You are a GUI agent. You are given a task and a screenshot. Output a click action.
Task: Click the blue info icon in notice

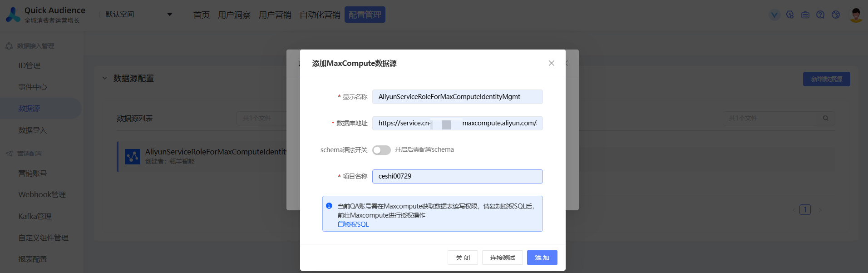click(329, 206)
